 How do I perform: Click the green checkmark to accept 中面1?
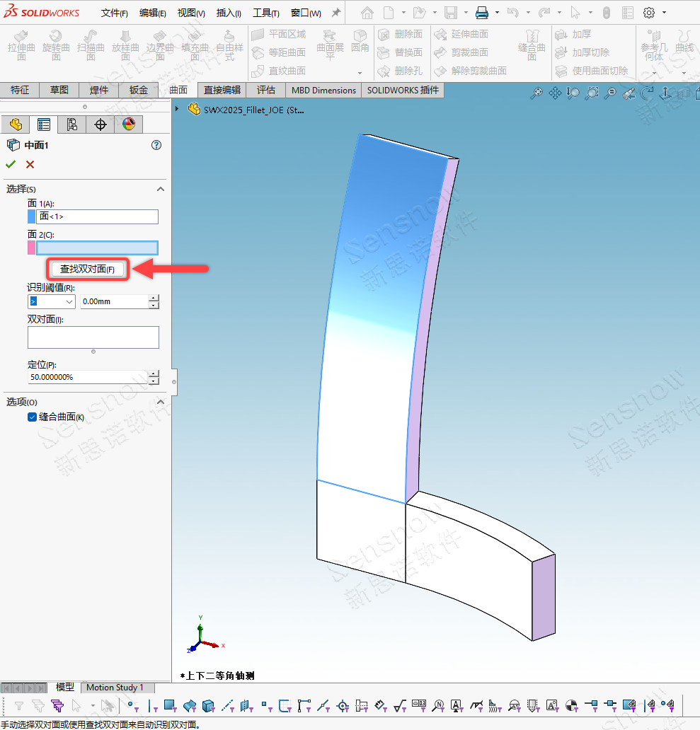(11, 164)
